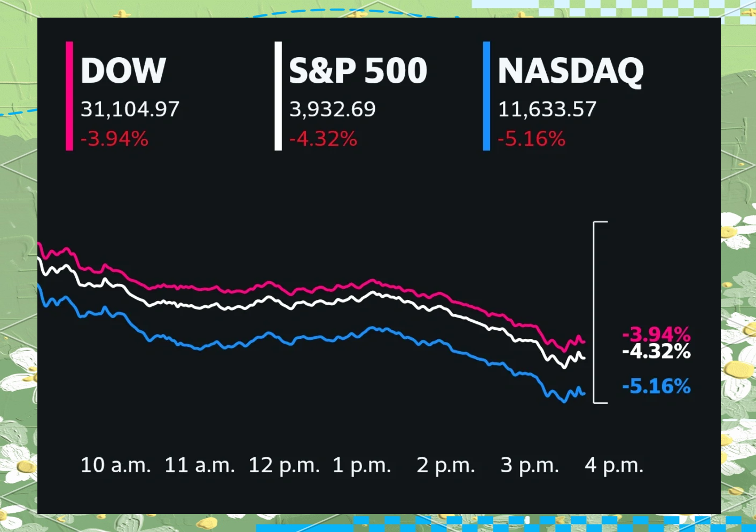Click the 4 p.m. time axis label
This screenshot has height=532, width=756.
(614, 465)
